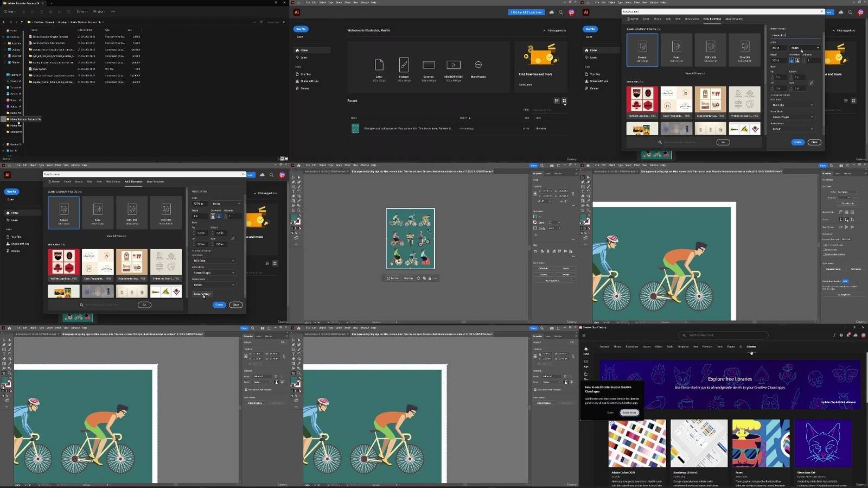Select HDV/HDTV 1080 preset icon on Welcome screen
868x488 pixels.
coord(454,65)
